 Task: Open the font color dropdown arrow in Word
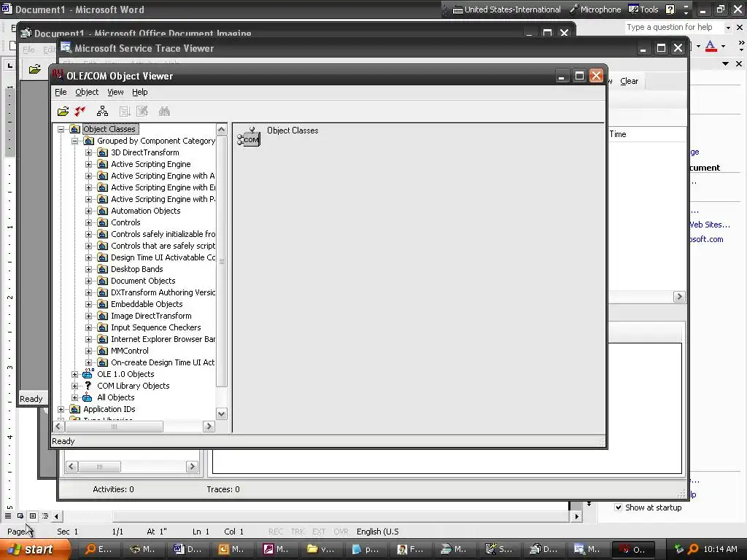click(x=723, y=46)
